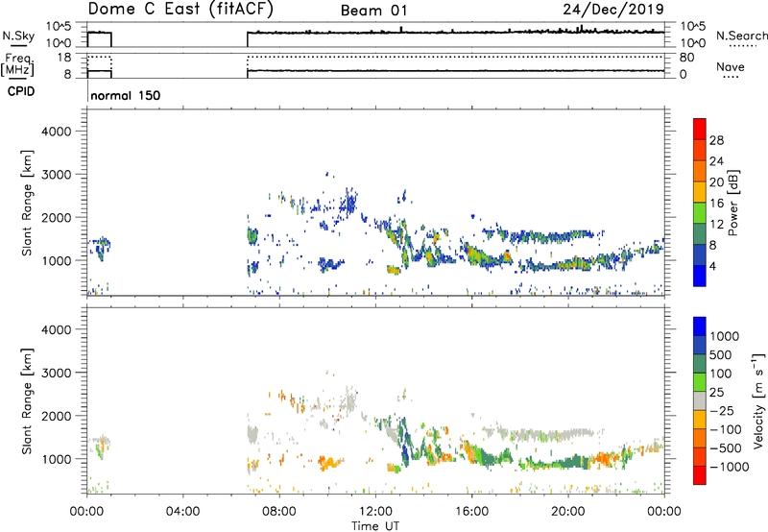Click the frequency trace in the Freq. panel
The width and height of the screenshot is (768, 532).
(455, 71)
